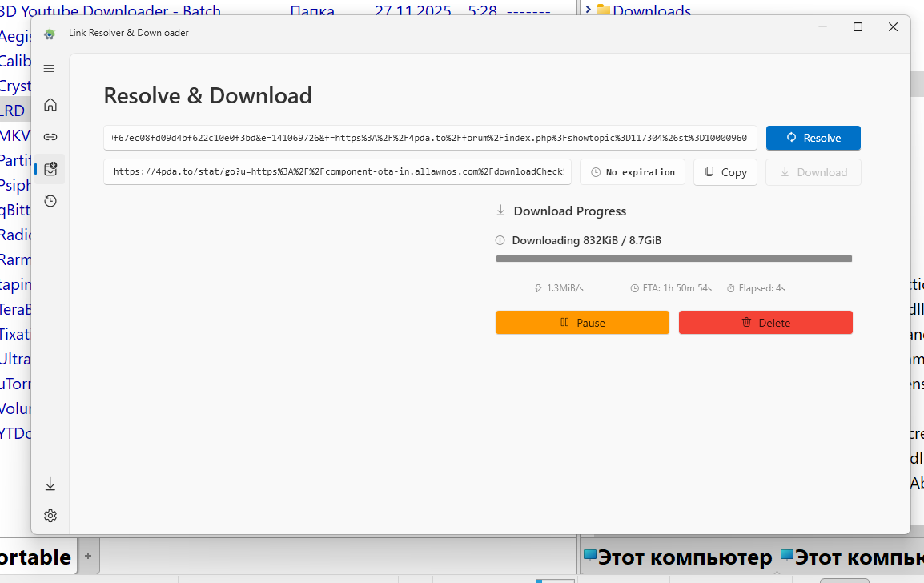
Task: Click the Copy button
Action: point(725,172)
